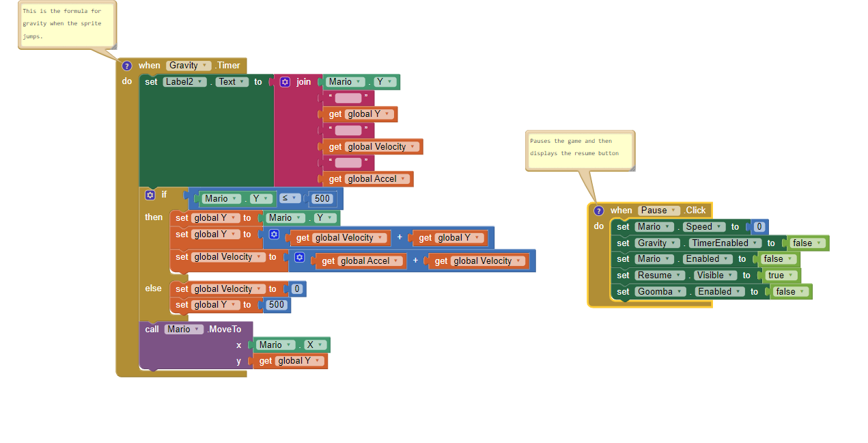
Task: Open set global Velocity dropdown on Accel addition row
Action: (228, 257)
